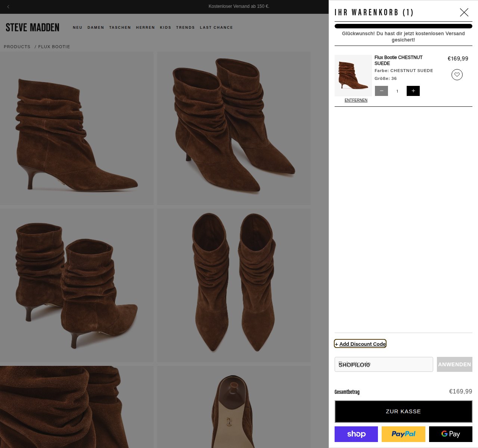The height and width of the screenshot is (448, 478).
Task: Click cart item price €169,99 beside product
Action: coord(458,59)
